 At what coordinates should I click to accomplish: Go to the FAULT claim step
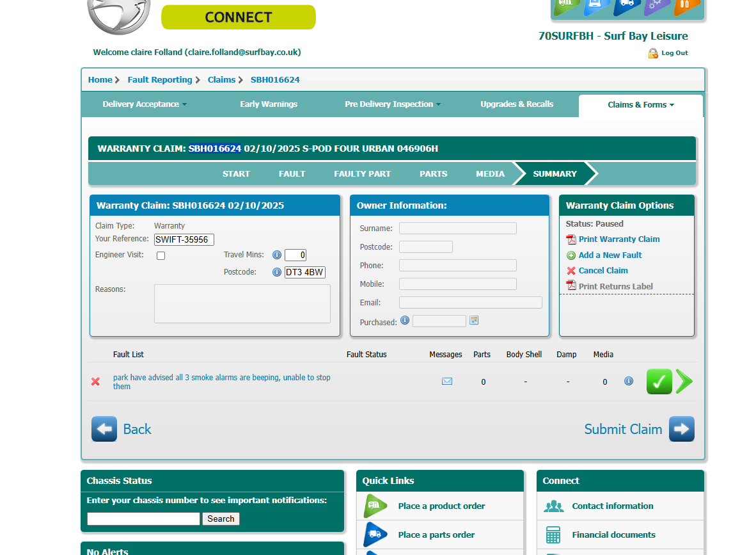[292, 173]
